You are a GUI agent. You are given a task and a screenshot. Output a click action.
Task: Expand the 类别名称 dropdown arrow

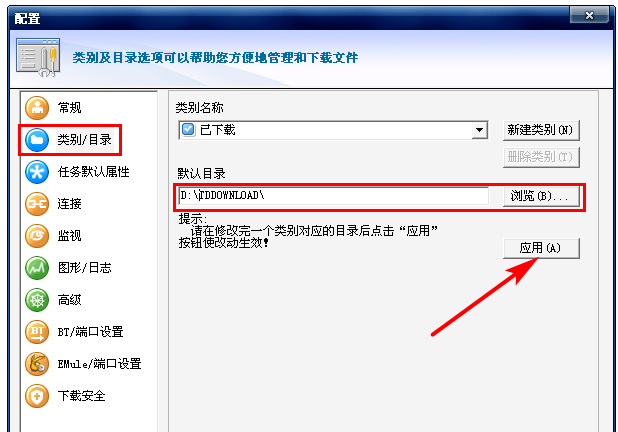click(x=479, y=130)
